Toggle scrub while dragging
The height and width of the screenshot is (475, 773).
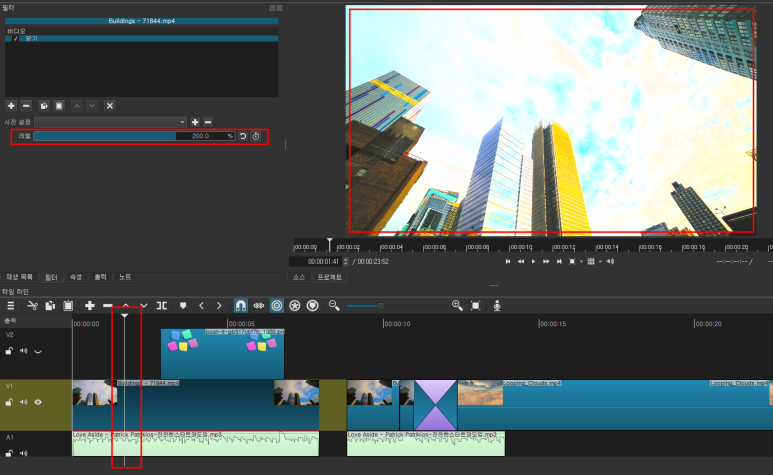coord(259,306)
